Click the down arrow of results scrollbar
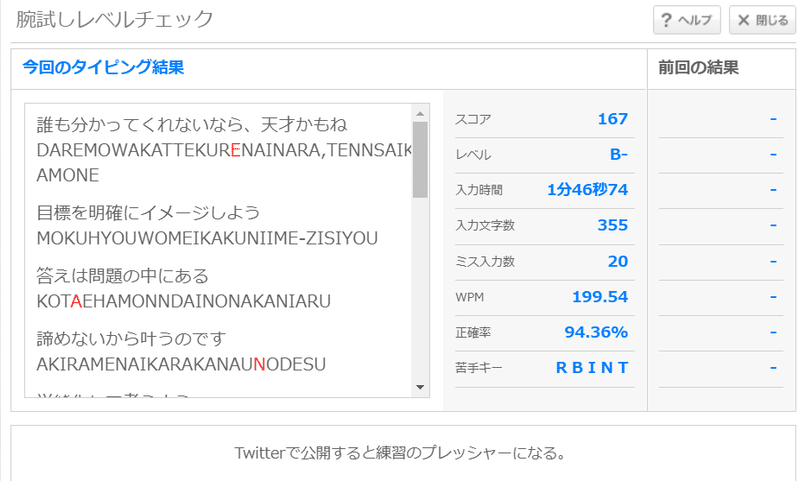 click(x=420, y=387)
